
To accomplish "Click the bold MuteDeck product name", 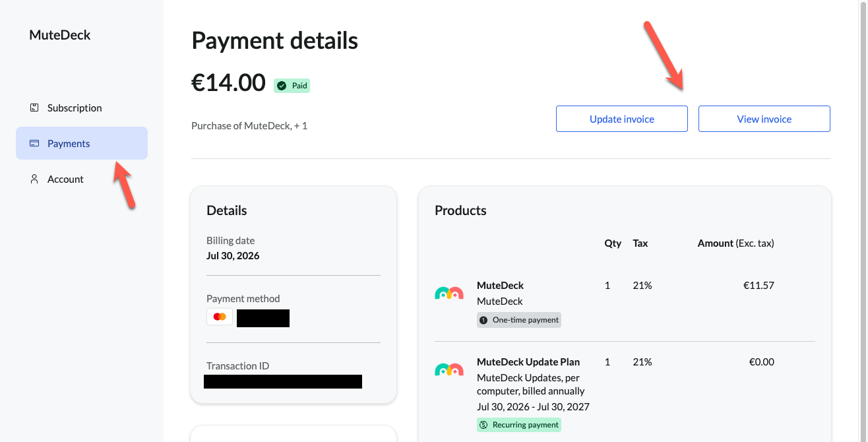I will 501,285.
